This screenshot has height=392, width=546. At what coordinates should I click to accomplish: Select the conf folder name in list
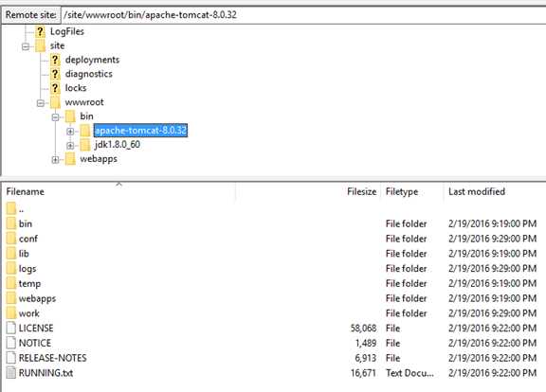point(28,239)
